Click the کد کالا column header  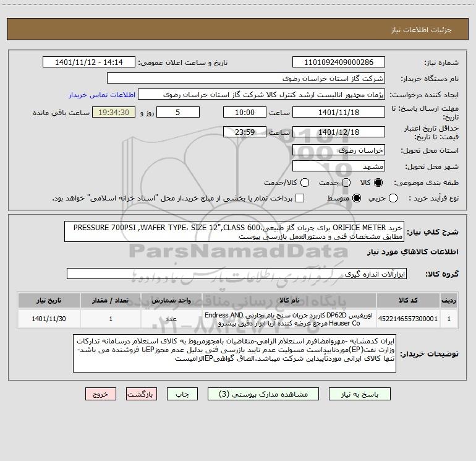[408, 300]
